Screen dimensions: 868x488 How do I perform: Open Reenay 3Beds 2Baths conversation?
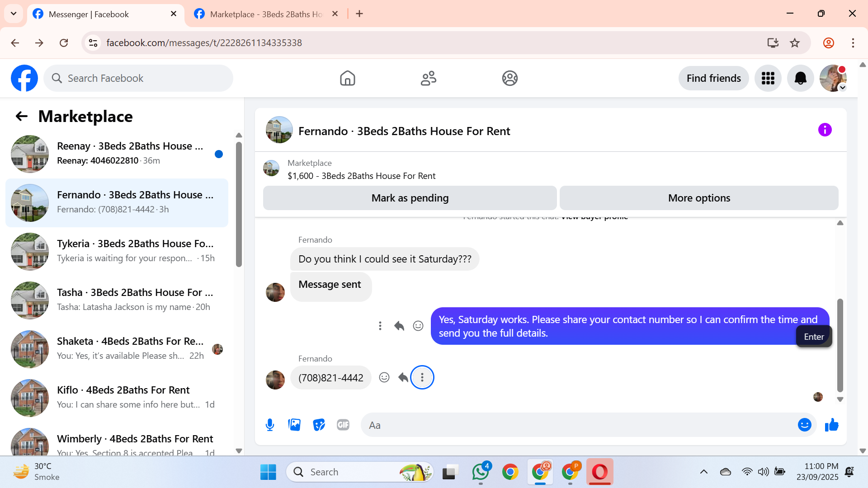click(x=117, y=154)
